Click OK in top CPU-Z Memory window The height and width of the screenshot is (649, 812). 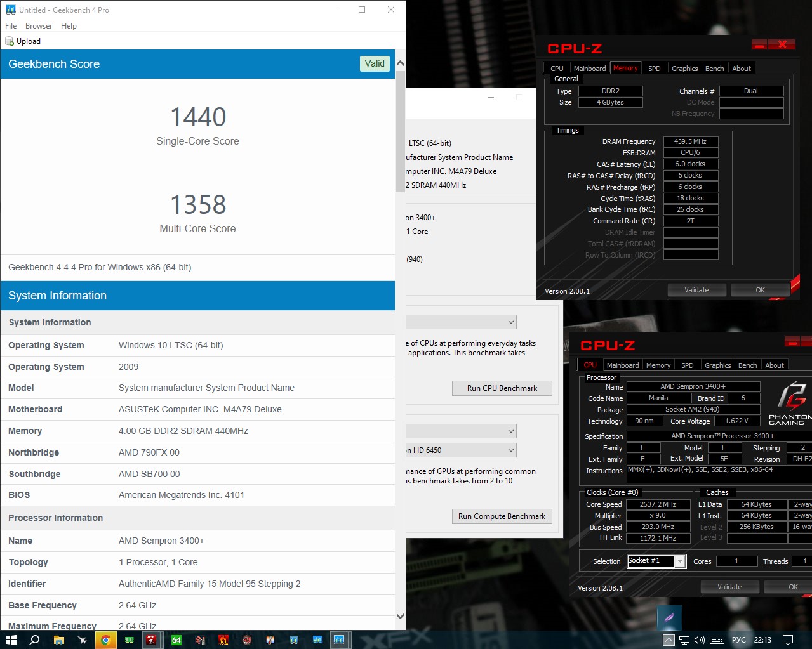[x=760, y=290]
